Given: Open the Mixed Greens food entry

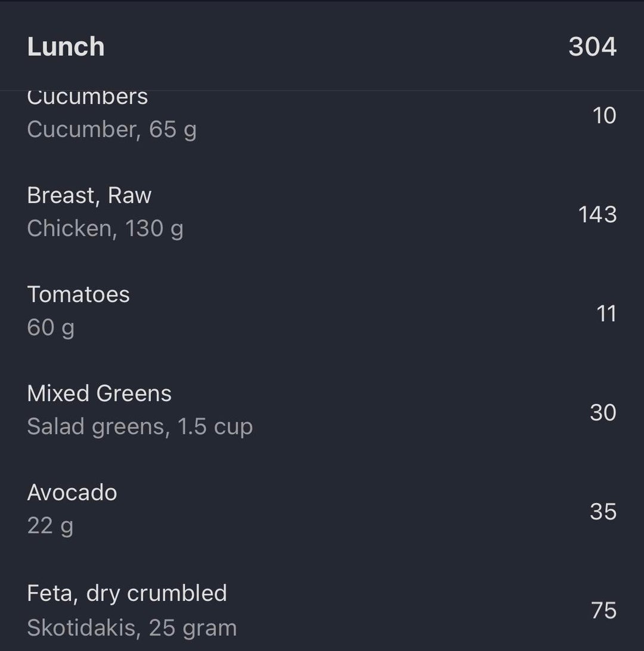Looking at the screenshot, I should click(x=99, y=393).
